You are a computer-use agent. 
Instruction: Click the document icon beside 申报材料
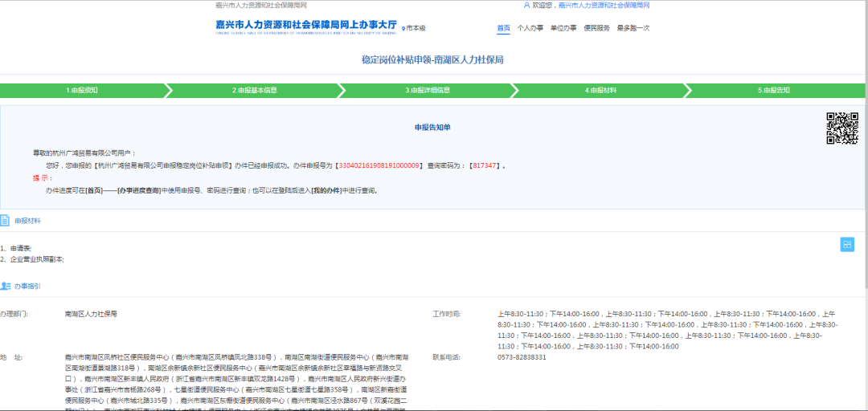coord(5,220)
